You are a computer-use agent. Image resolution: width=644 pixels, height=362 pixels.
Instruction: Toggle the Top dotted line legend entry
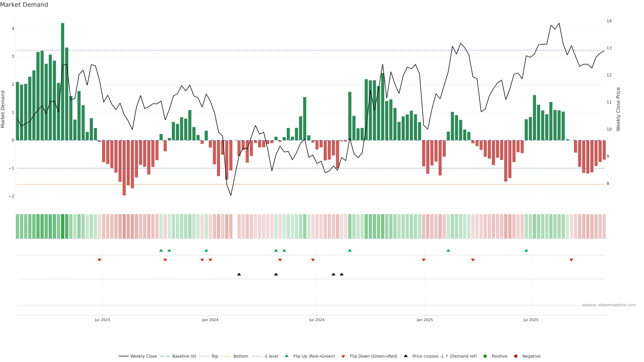[x=214, y=356]
